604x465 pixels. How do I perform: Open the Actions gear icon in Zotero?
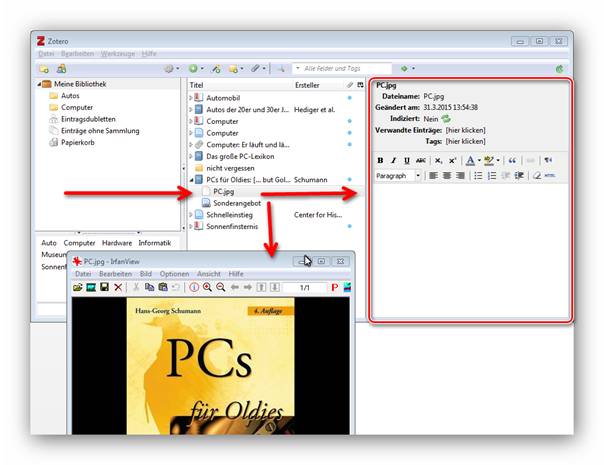[169, 69]
